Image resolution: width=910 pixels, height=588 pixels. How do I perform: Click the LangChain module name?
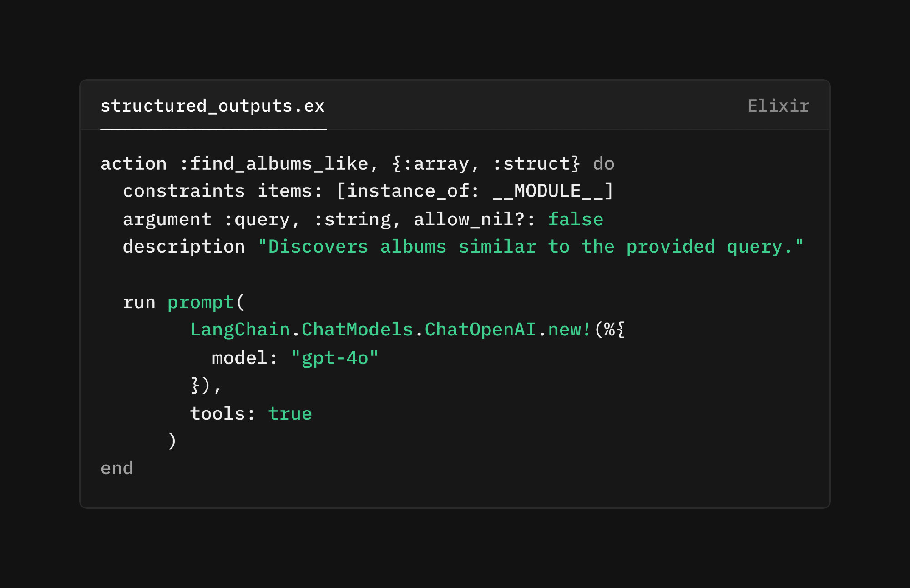pos(240,330)
